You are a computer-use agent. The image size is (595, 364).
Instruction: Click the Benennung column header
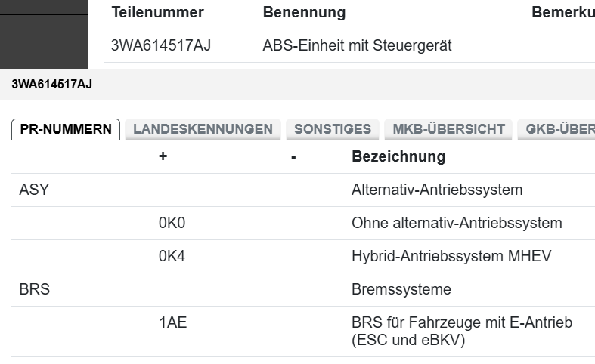pyautogui.click(x=304, y=13)
